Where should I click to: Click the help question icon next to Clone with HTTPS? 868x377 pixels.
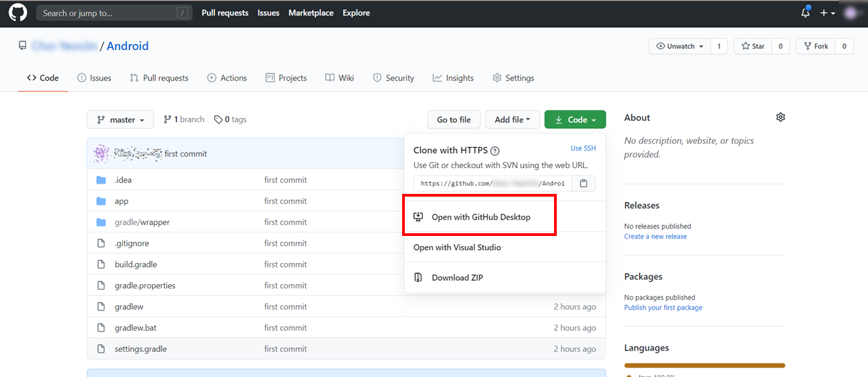click(x=495, y=151)
